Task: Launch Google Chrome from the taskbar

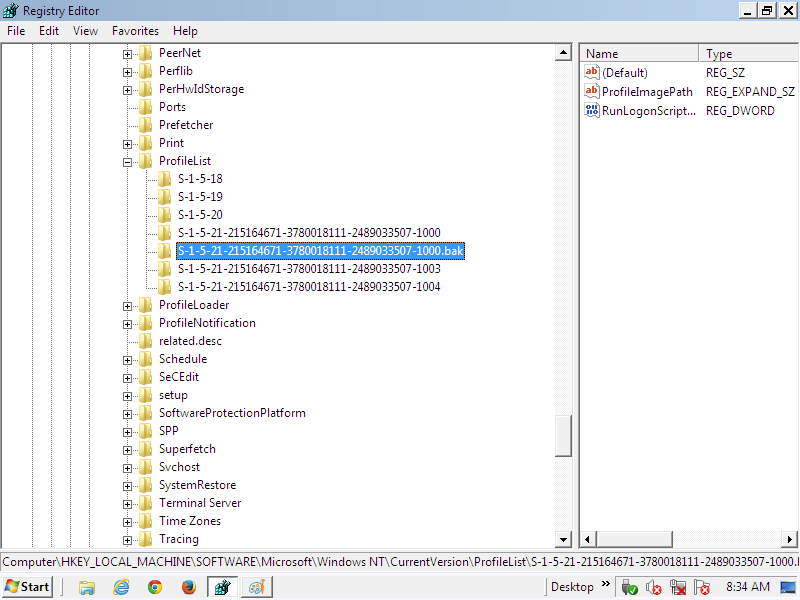Action: [155, 587]
